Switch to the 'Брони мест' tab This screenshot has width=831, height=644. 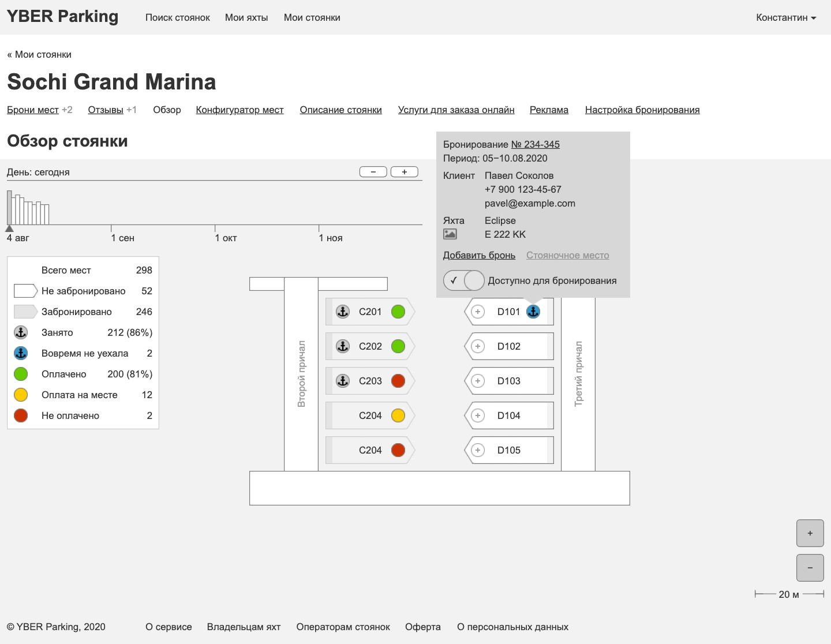click(x=33, y=110)
